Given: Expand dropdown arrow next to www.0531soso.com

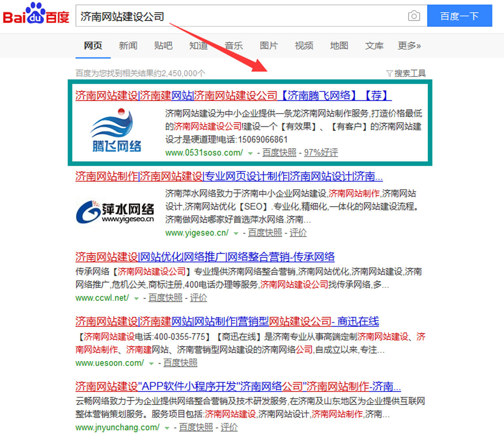Looking at the screenshot, I should coord(250,153).
